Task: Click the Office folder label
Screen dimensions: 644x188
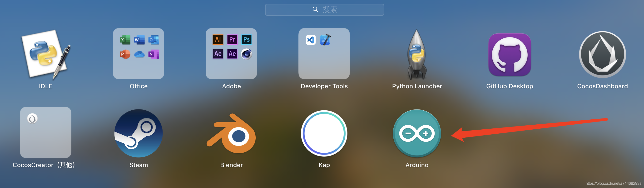Action: (139, 86)
